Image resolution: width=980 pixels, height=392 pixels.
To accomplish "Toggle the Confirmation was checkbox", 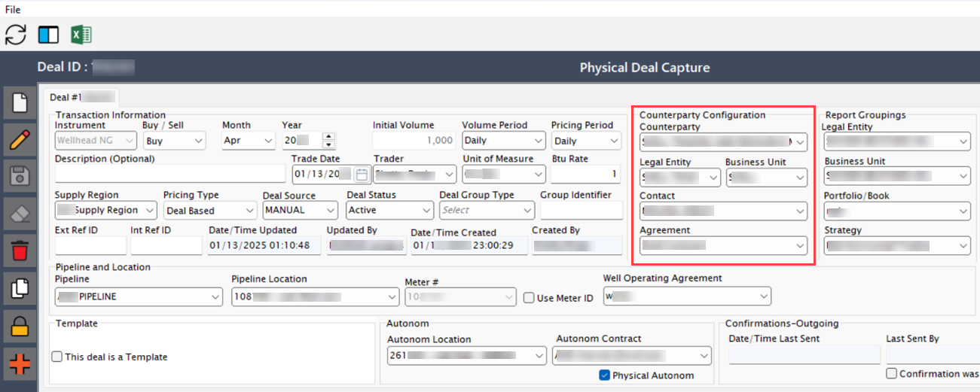I will (892, 373).
